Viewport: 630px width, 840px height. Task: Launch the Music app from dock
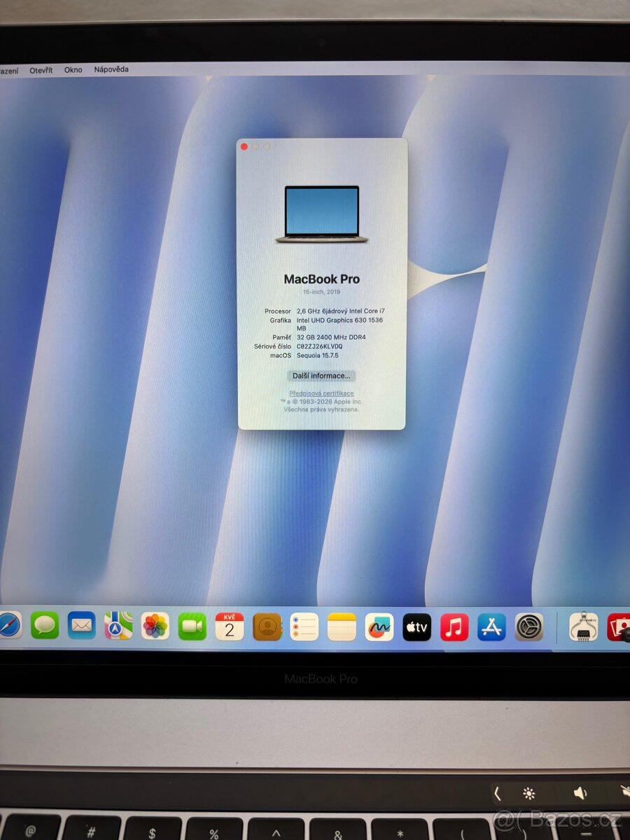pos(454,627)
